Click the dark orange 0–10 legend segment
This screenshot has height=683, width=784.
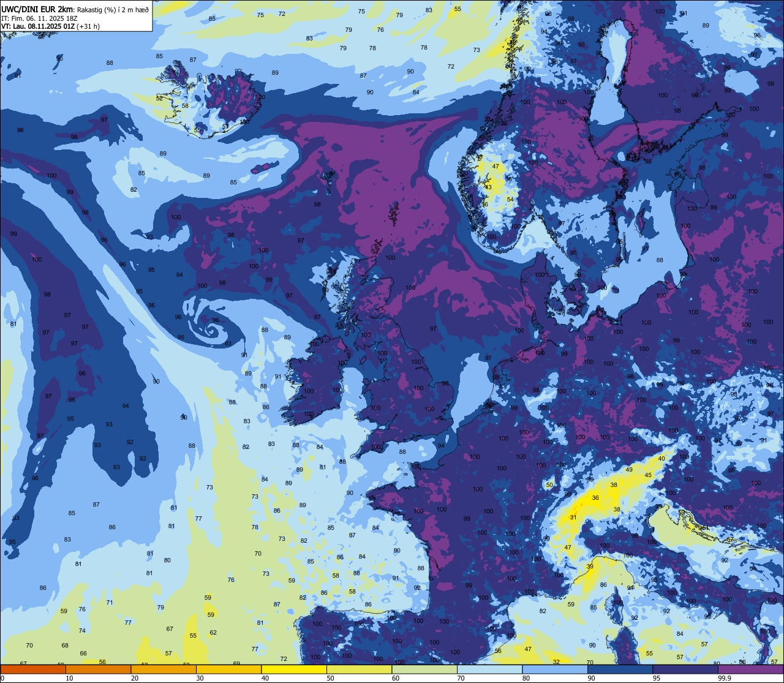click(x=33, y=669)
